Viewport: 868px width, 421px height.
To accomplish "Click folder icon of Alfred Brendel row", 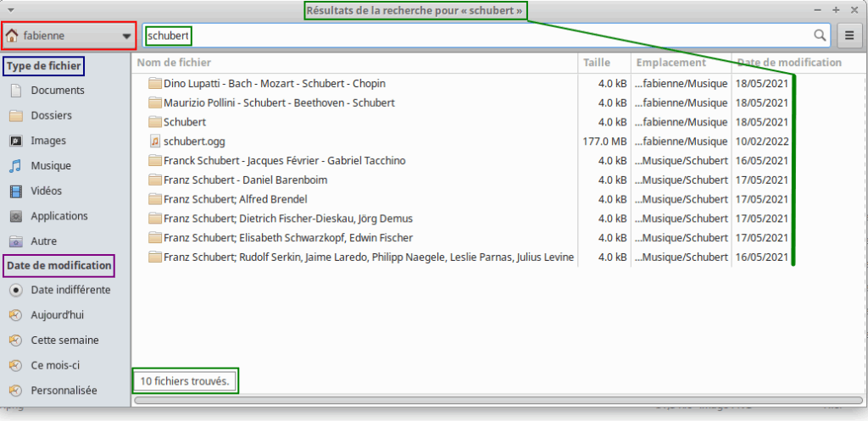I will coord(154,199).
